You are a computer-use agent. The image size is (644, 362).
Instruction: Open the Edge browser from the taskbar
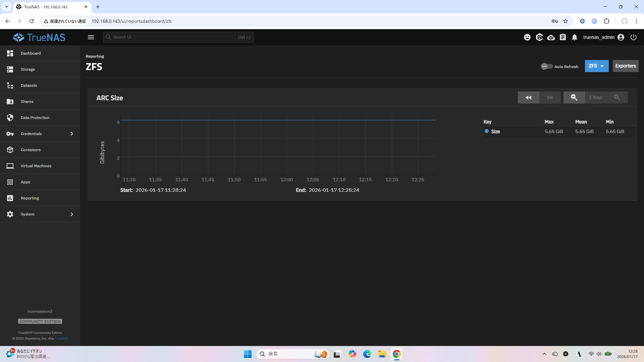(367, 354)
